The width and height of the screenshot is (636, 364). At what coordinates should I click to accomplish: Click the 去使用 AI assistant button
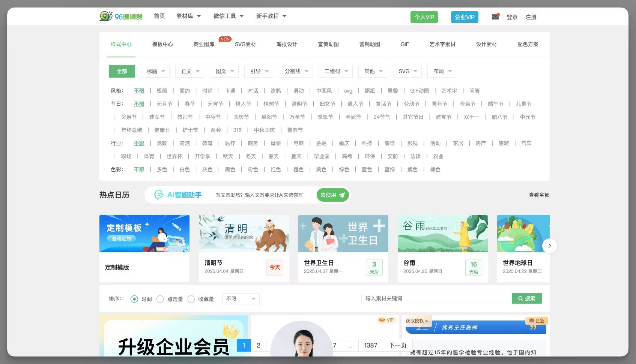[333, 195]
